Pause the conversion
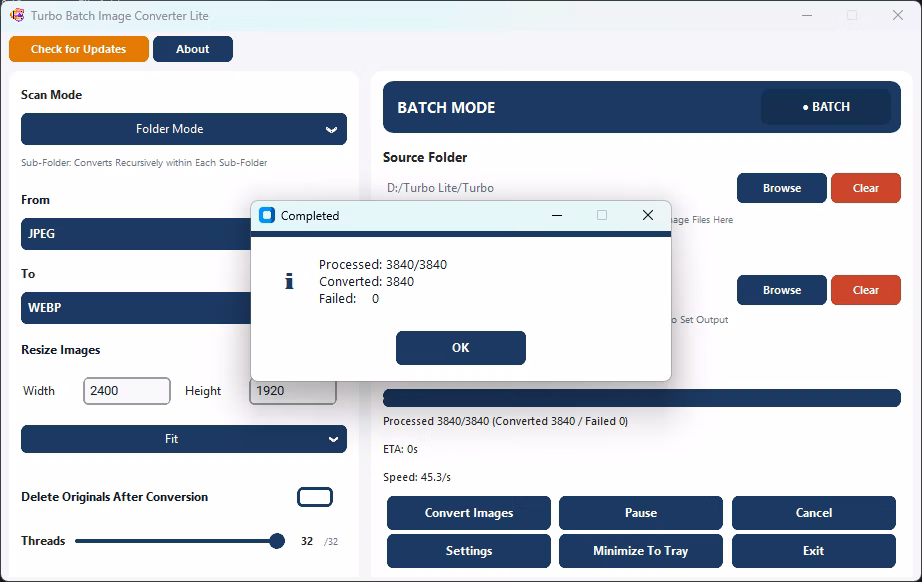Screen dimensions: 922x582 [641, 513]
